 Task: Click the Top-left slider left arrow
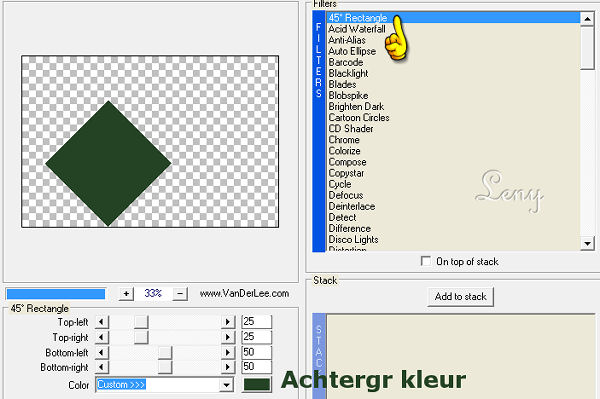(x=101, y=322)
